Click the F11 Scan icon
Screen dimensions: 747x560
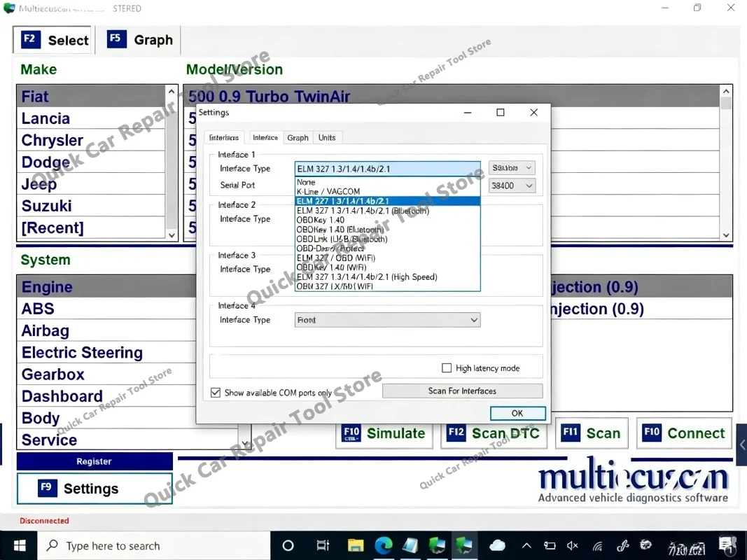pyautogui.click(x=571, y=433)
